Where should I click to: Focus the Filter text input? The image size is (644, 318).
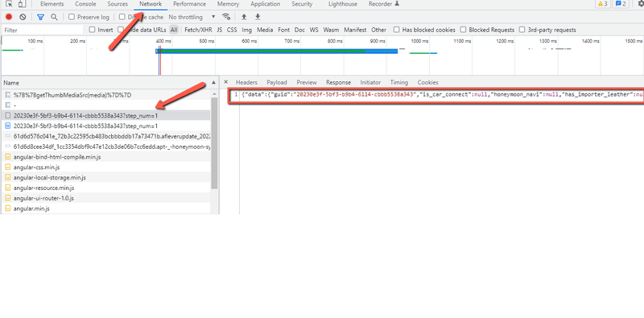pyautogui.click(x=43, y=30)
